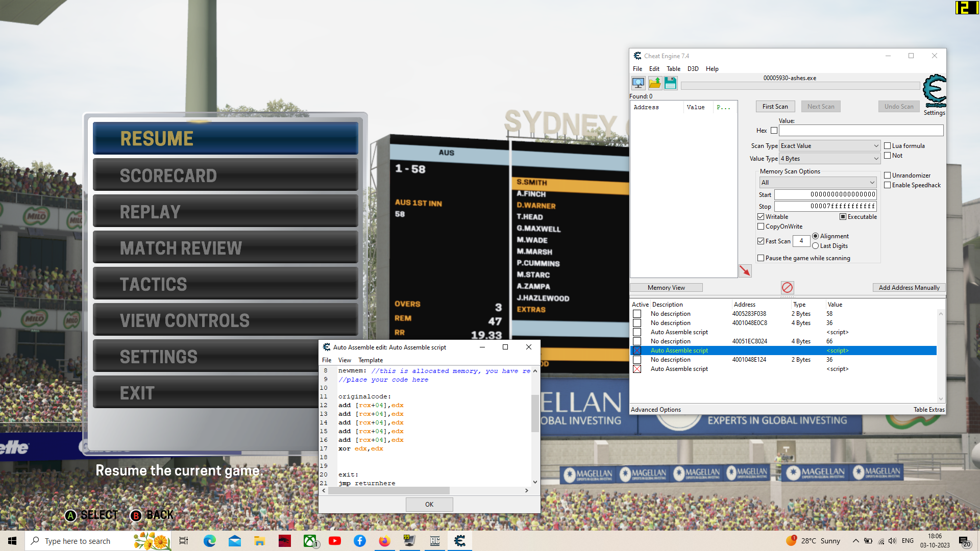Click the Value input field
980x551 pixels.
coord(861,131)
